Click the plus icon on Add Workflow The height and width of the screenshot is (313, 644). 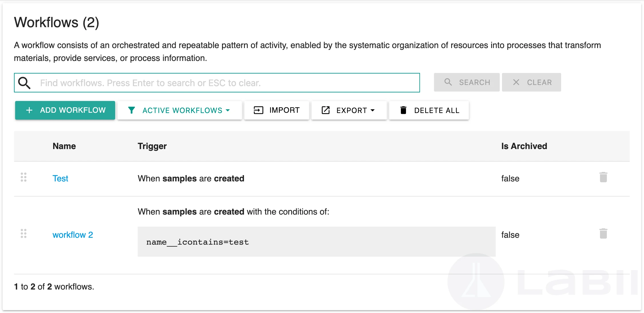(29, 110)
